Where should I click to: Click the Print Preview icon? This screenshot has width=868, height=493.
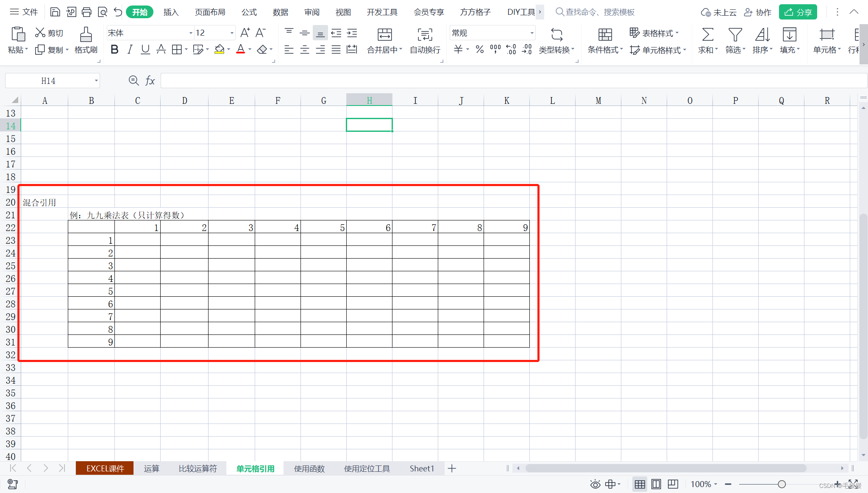(102, 12)
